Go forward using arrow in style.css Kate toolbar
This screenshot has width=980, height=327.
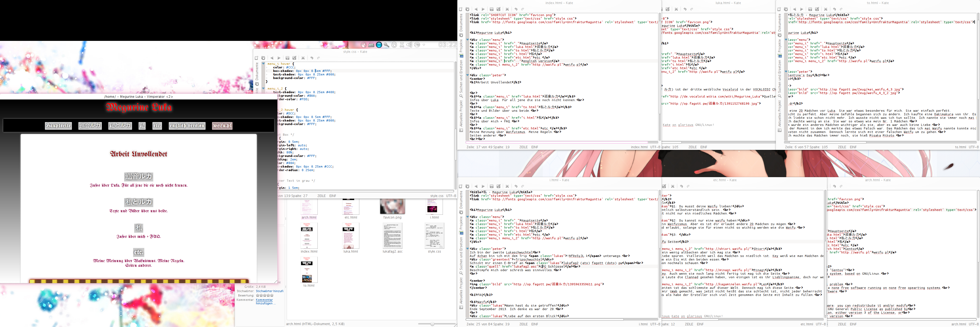(279, 58)
